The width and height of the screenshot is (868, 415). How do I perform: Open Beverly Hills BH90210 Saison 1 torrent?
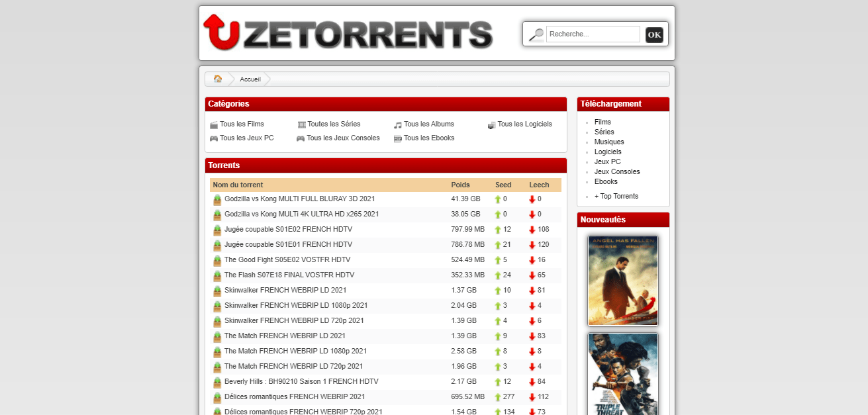[x=301, y=381]
